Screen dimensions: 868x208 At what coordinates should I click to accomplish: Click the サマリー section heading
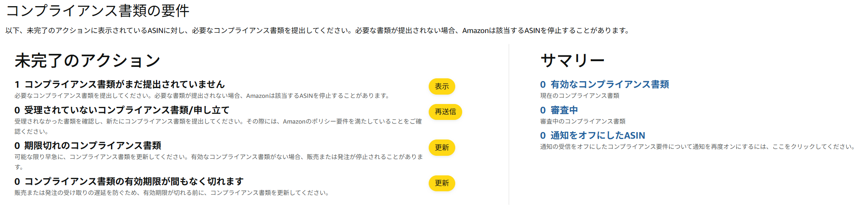coord(572,61)
